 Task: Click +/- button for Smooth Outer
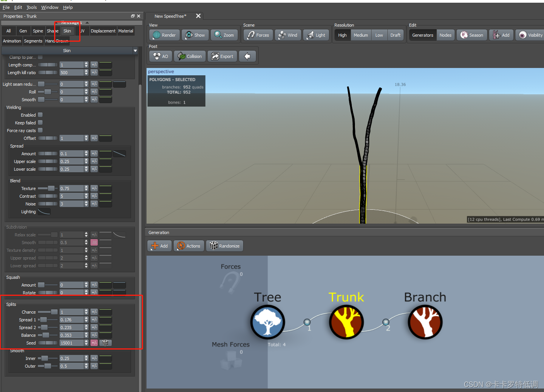94,366
